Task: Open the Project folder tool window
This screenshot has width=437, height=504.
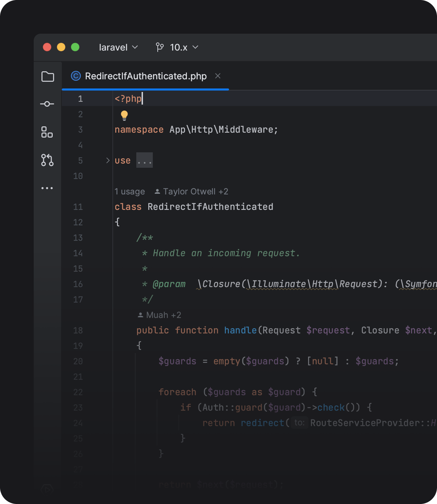Action: [x=47, y=77]
